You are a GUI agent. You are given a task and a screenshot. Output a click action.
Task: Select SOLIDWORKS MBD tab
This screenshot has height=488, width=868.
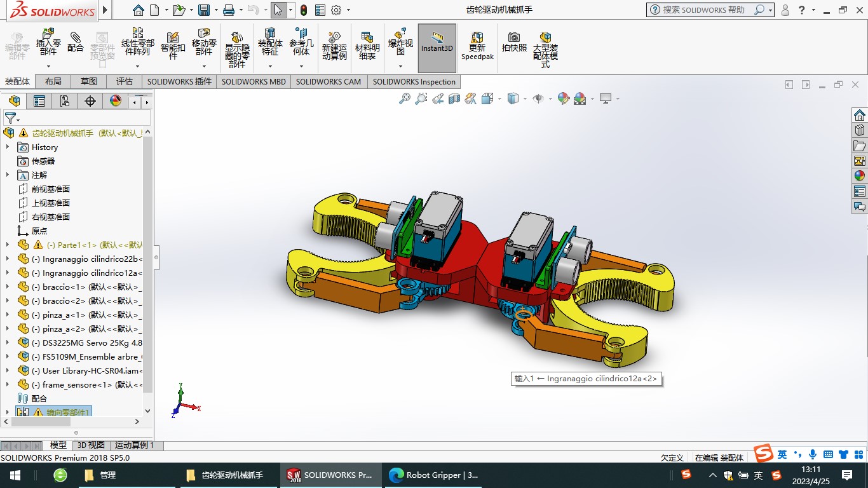(254, 81)
